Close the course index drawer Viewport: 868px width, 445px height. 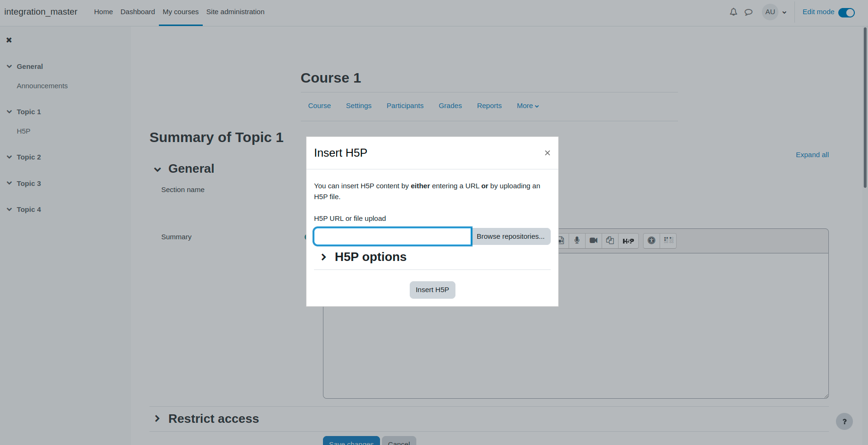[9, 40]
